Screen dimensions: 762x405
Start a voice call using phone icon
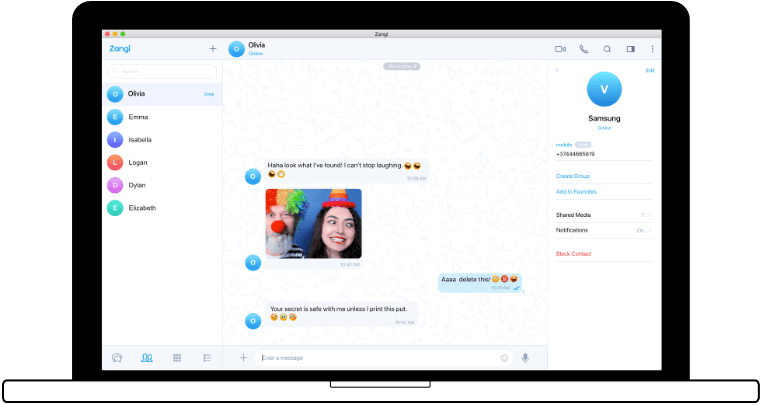click(x=584, y=49)
